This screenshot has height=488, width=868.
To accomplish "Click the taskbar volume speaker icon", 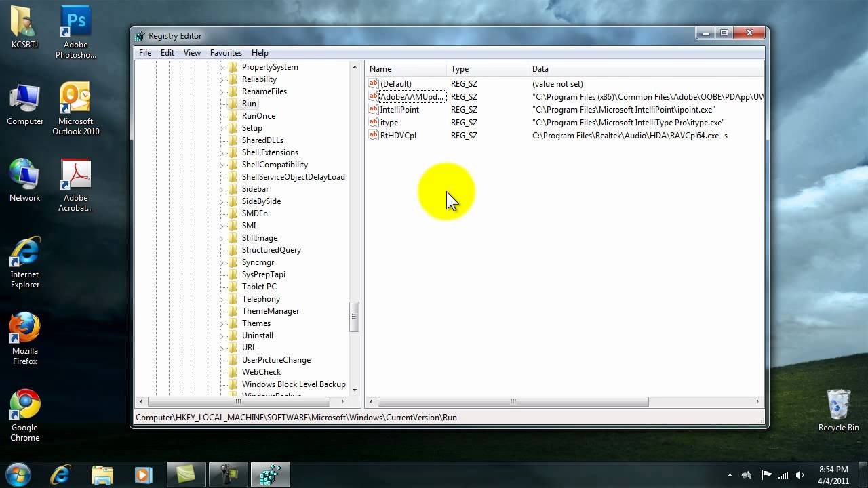I will (800, 475).
